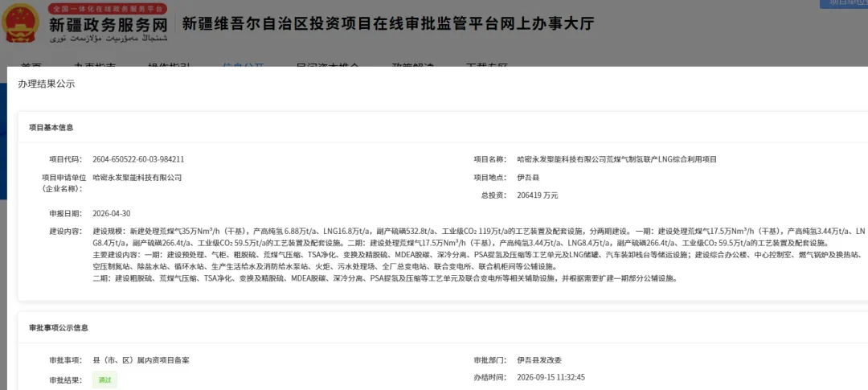This screenshot has height=390, width=868.
Task: Click the national emblem logo
Action: click(x=20, y=24)
